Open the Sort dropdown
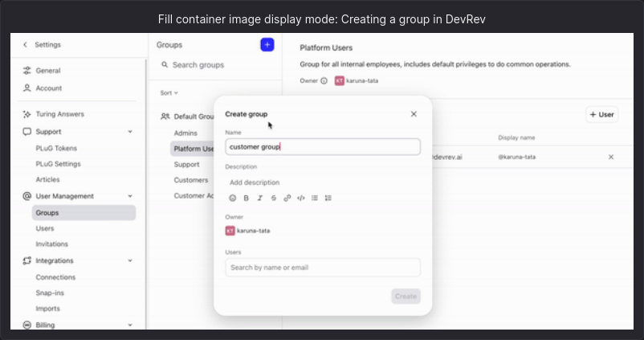 (169, 93)
